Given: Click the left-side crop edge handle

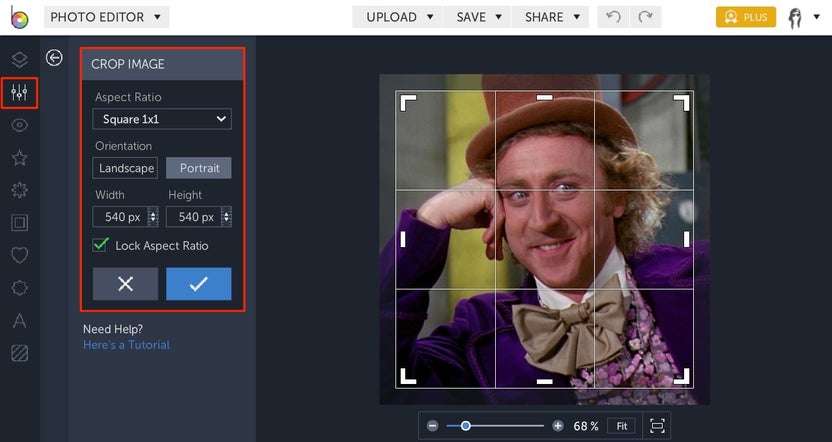Looking at the screenshot, I should (x=403, y=239).
